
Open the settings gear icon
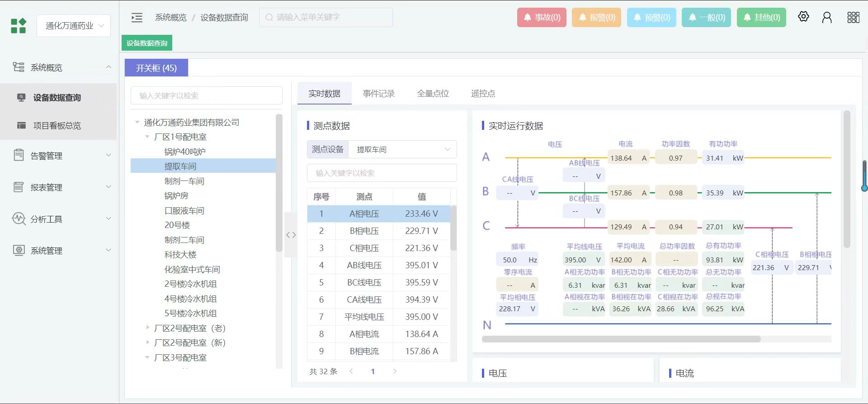click(x=803, y=17)
